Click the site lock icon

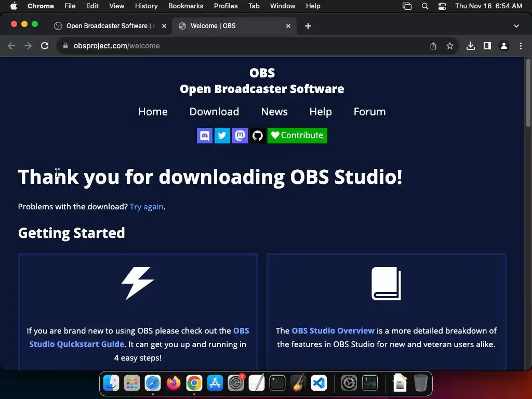pos(65,46)
